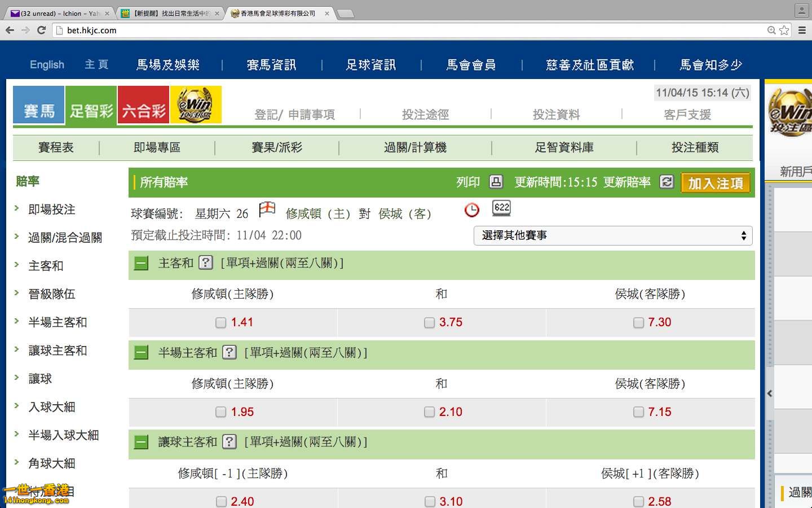Bookmark page with the star icon
This screenshot has width=812, height=508.
[784, 30]
